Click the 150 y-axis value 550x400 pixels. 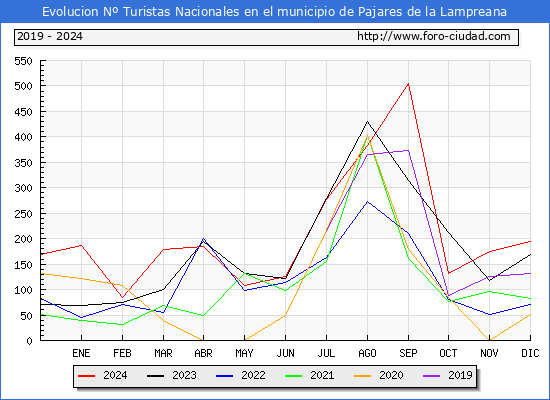24,265
